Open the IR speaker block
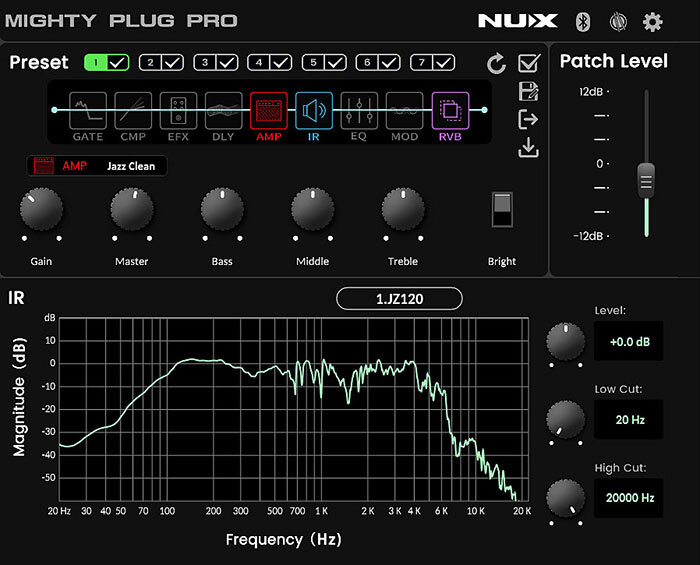This screenshot has height=565, width=700. pos(314,111)
